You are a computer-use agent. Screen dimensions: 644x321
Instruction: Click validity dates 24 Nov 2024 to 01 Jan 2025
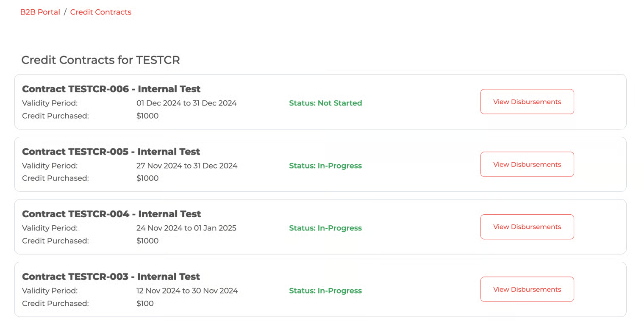click(x=186, y=228)
